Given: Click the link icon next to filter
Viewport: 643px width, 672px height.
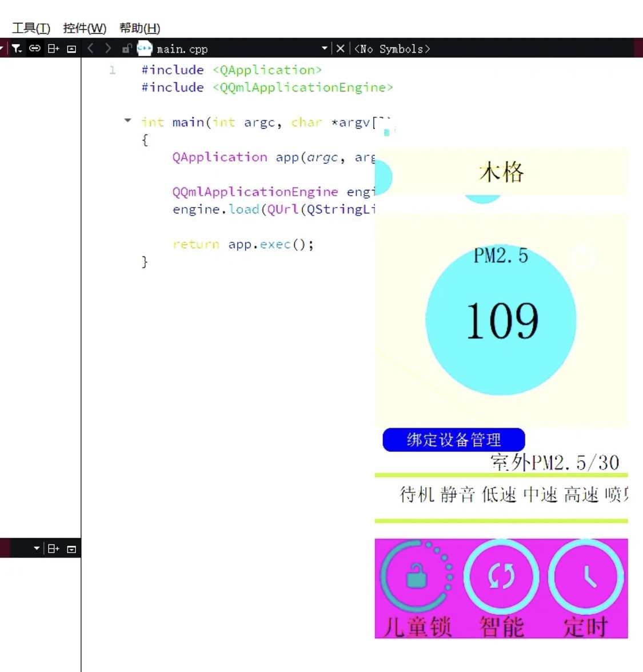Looking at the screenshot, I should [x=34, y=49].
